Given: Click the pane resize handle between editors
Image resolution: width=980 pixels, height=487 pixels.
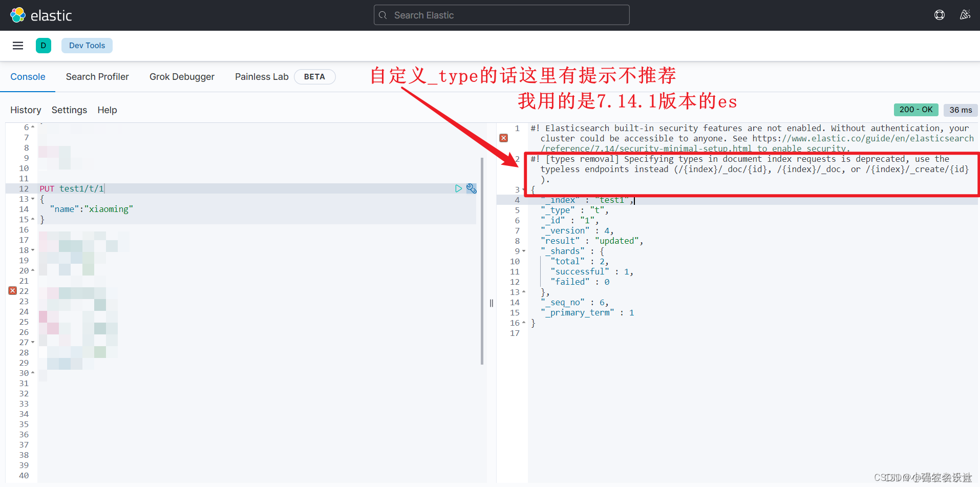Looking at the screenshot, I should coord(492,303).
